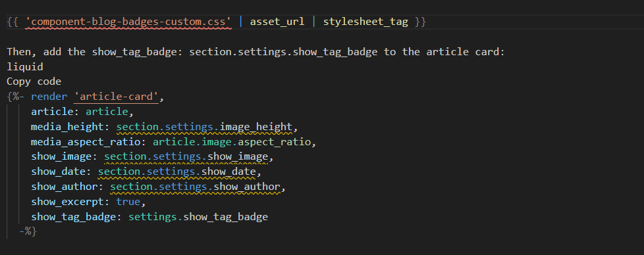The width and height of the screenshot is (644, 255).
Task: Click the show_image parameter
Action: pyautogui.click(x=61, y=156)
